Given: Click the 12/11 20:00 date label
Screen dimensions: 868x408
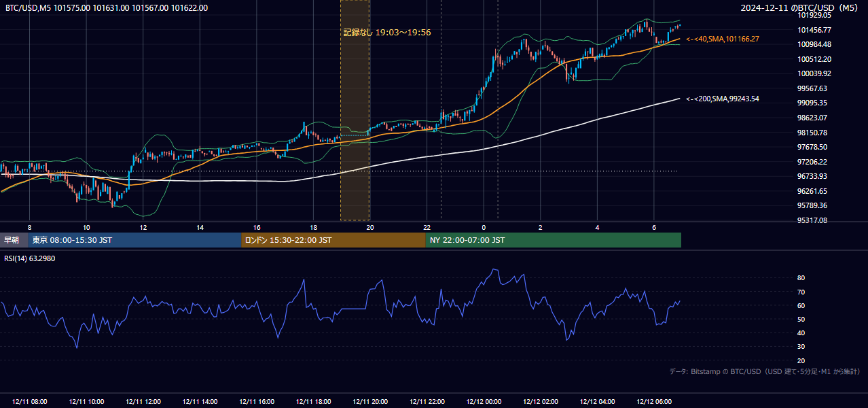Looking at the screenshot, I should coord(370,402).
